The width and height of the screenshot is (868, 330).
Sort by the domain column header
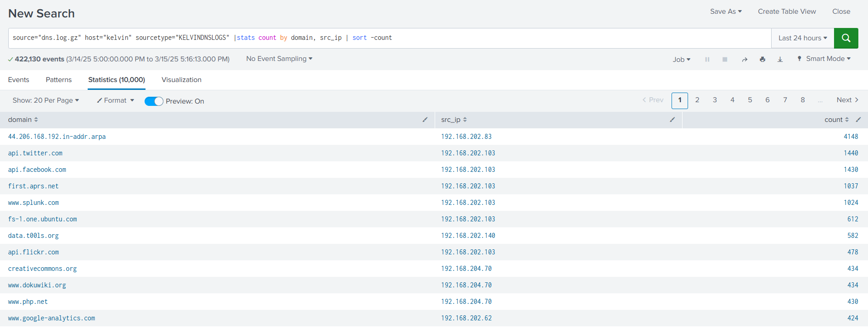(23, 120)
